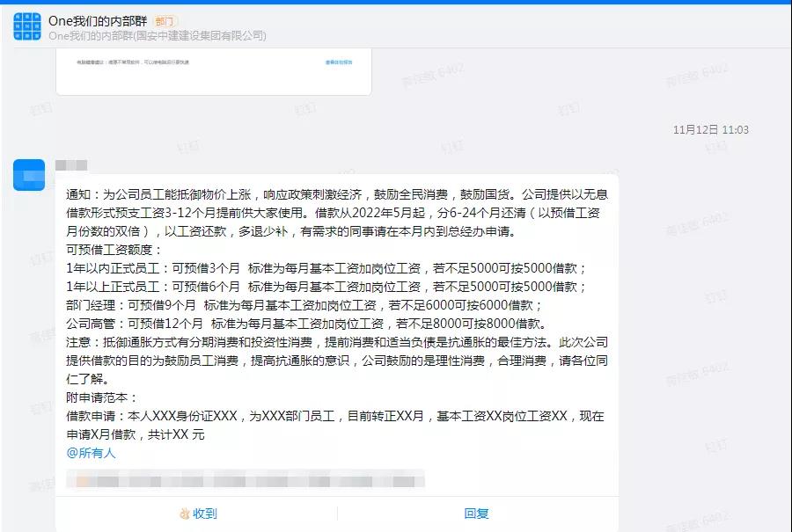This screenshot has height=532, width=792.
Task: Open the group title One我们的内部群
Action: point(98,21)
